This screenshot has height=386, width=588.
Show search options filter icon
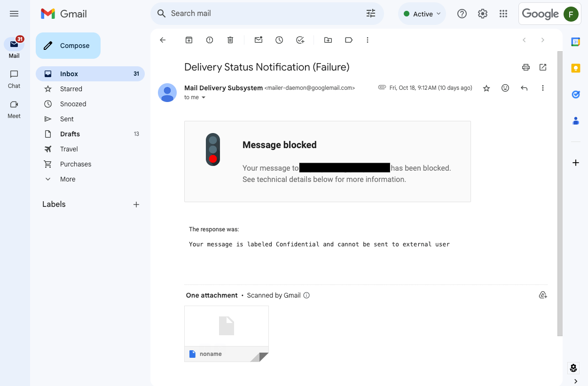371,14
